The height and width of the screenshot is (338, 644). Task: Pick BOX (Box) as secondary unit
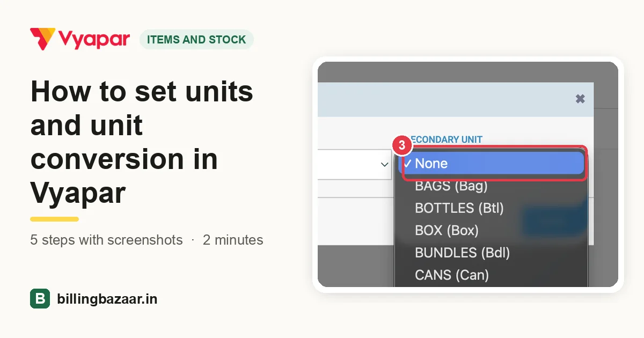coord(447,231)
